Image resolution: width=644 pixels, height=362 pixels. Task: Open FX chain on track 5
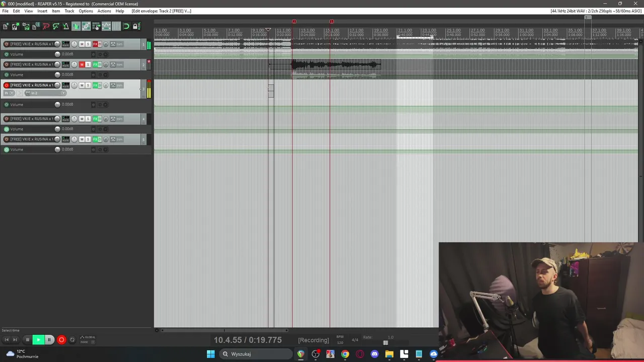pos(95,139)
